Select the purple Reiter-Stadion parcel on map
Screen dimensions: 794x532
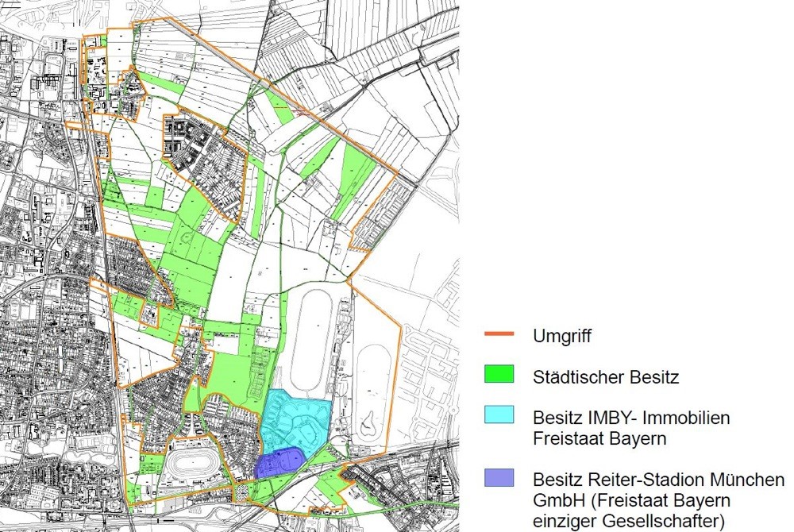click(x=278, y=462)
